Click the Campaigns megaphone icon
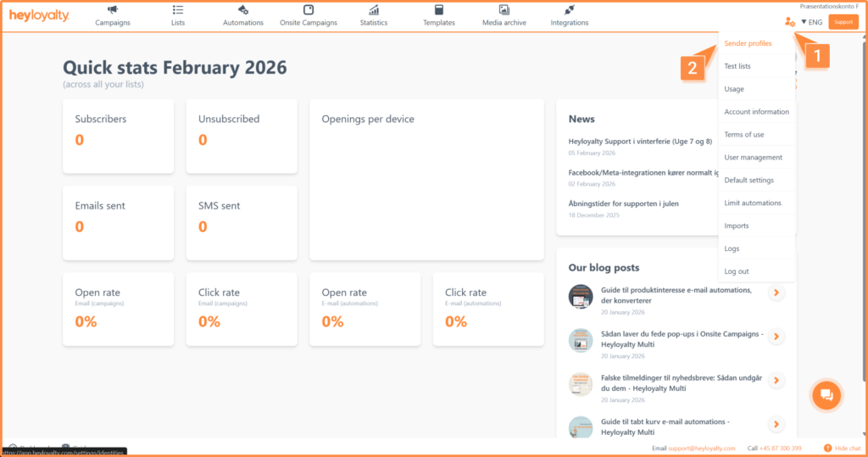Screen dimensions: 868x457 coord(113,10)
